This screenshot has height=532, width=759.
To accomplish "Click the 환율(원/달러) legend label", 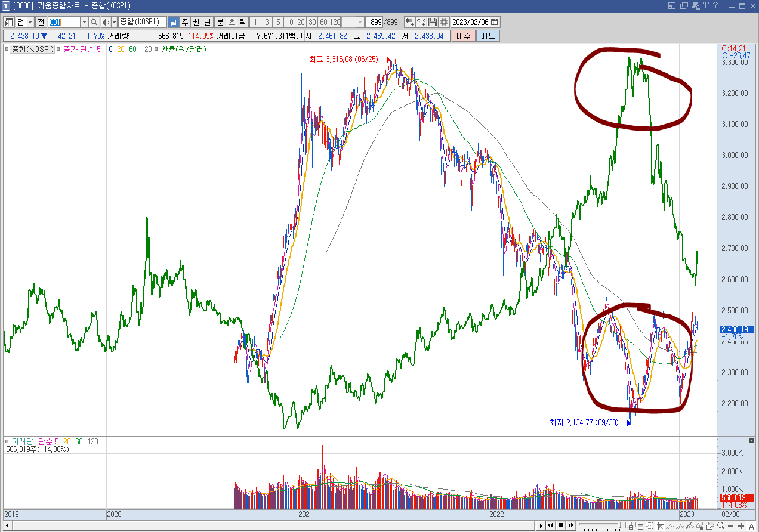I will click(183, 49).
